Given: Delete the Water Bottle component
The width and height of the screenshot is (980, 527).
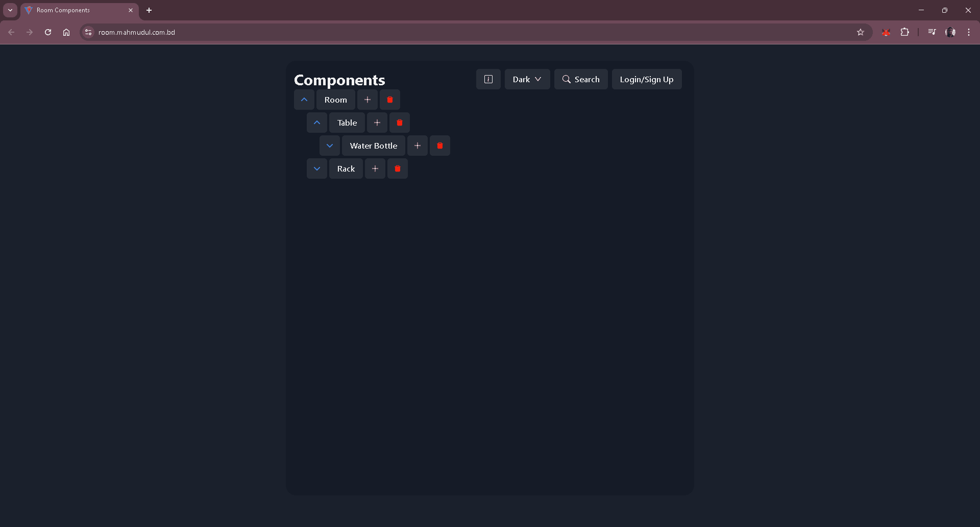Looking at the screenshot, I should pyautogui.click(x=440, y=146).
